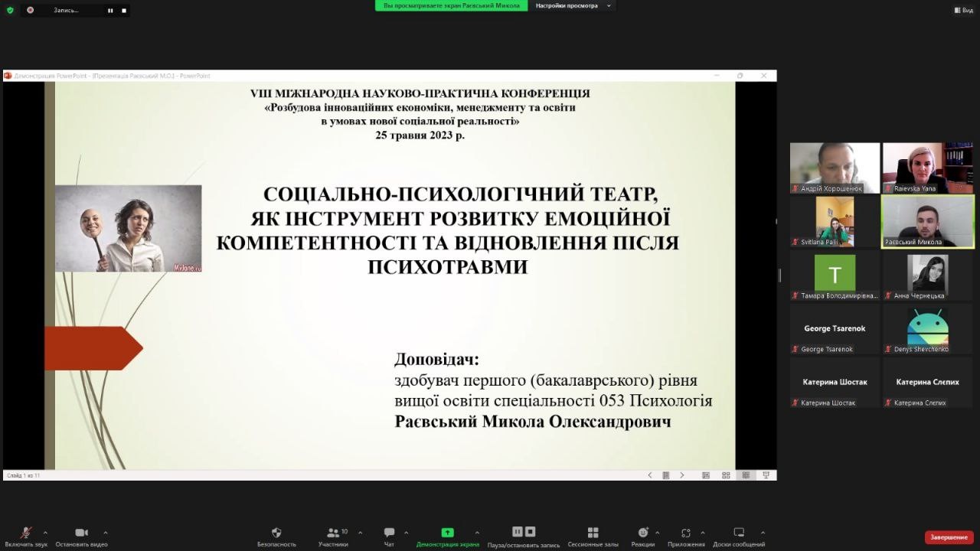Viewport: 980px width, 551px height.
Task: Toggle the 'Остановить видео' camera button
Action: (81, 533)
